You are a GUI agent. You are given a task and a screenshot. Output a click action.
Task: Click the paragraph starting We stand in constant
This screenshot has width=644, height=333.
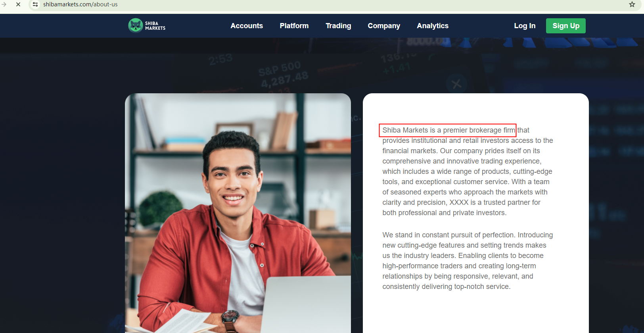tap(468, 261)
